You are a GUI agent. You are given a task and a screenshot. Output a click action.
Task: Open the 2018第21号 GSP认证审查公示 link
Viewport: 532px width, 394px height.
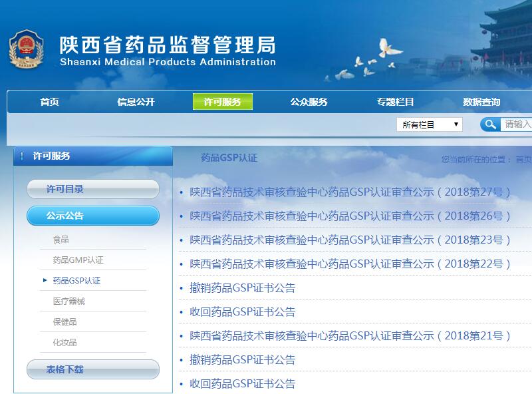[x=350, y=336]
